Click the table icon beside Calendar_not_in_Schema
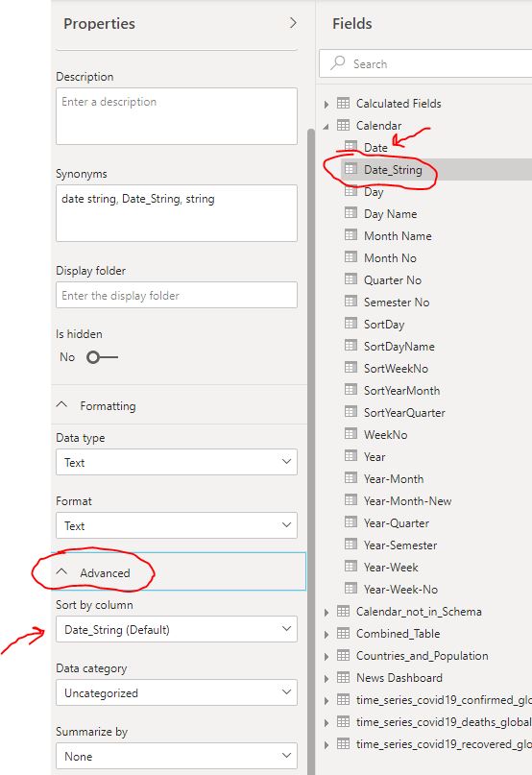The width and height of the screenshot is (532, 775). pos(343,611)
